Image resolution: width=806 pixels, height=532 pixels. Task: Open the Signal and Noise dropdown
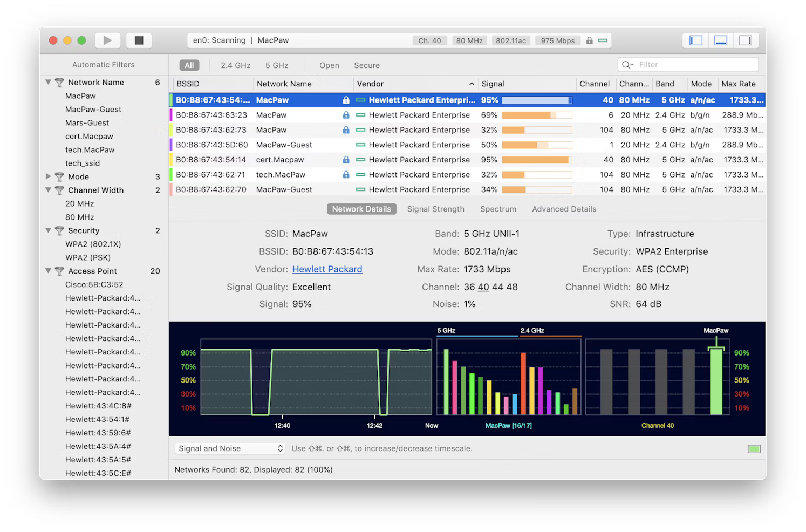pos(230,448)
